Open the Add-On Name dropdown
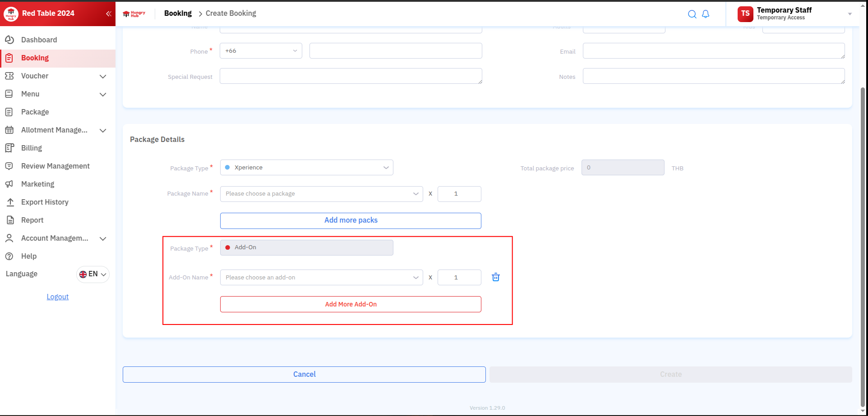 pyautogui.click(x=321, y=278)
